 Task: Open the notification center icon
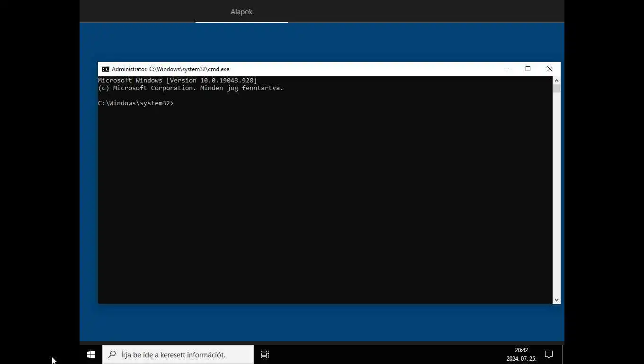pyautogui.click(x=549, y=355)
